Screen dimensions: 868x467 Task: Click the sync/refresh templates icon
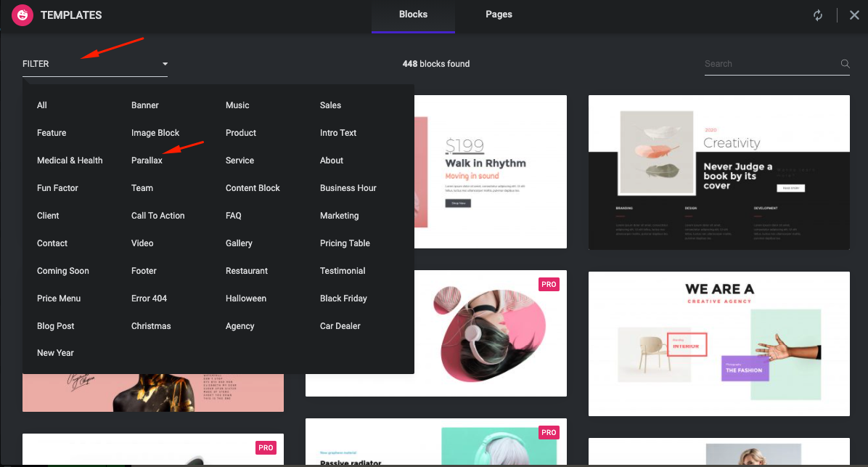point(818,15)
